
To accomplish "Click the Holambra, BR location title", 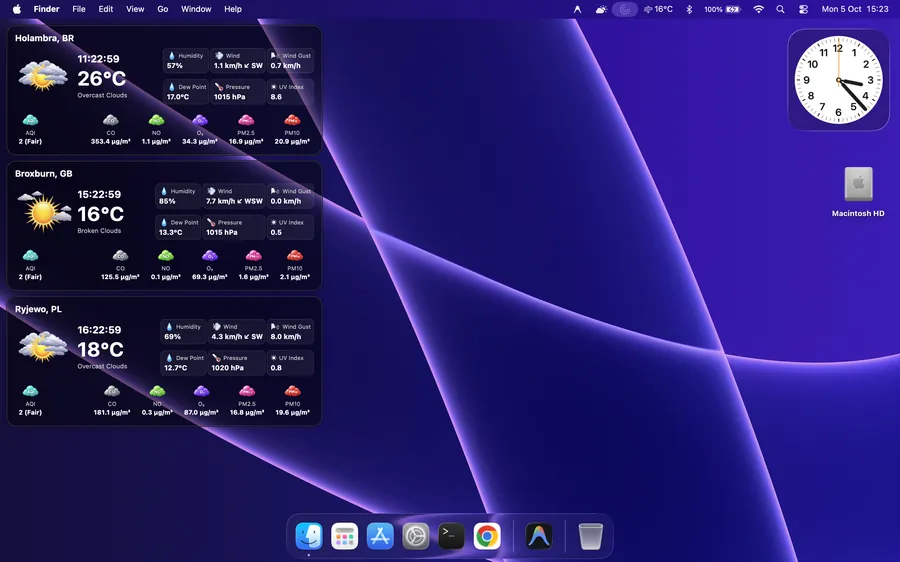I will pyautogui.click(x=44, y=38).
